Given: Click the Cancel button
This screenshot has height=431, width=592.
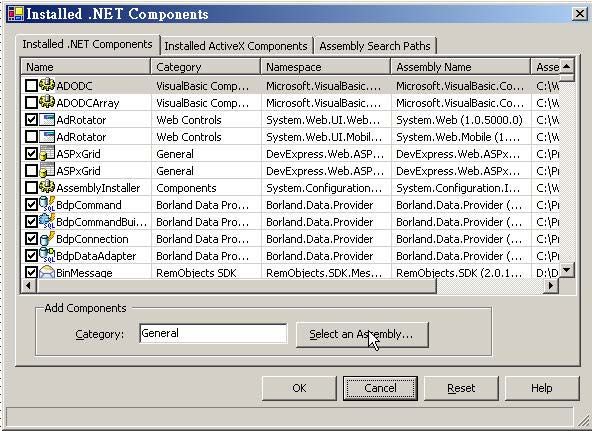Looking at the screenshot, I should point(380,388).
